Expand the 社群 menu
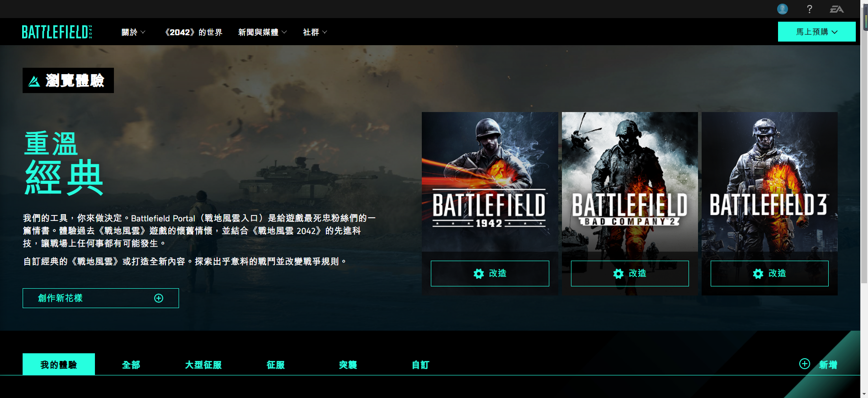 click(x=315, y=32)
